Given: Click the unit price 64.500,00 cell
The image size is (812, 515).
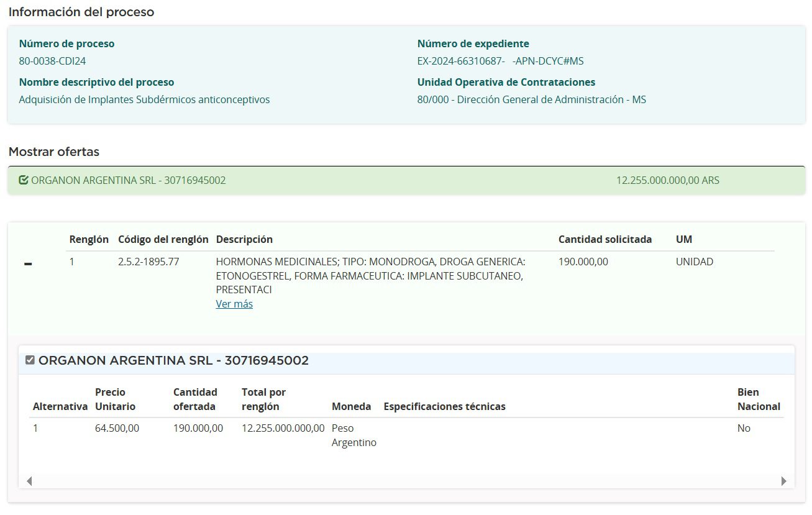Looking at the screenshot, I should (117, 428).
